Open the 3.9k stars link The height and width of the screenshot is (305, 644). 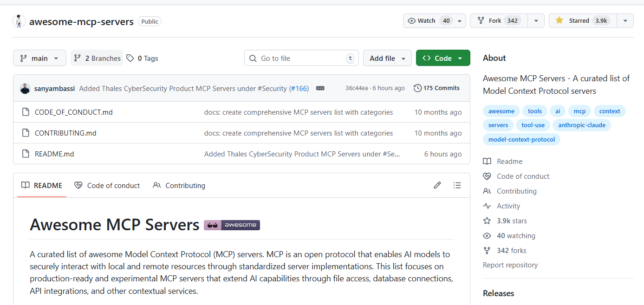[x=505, y=221]
